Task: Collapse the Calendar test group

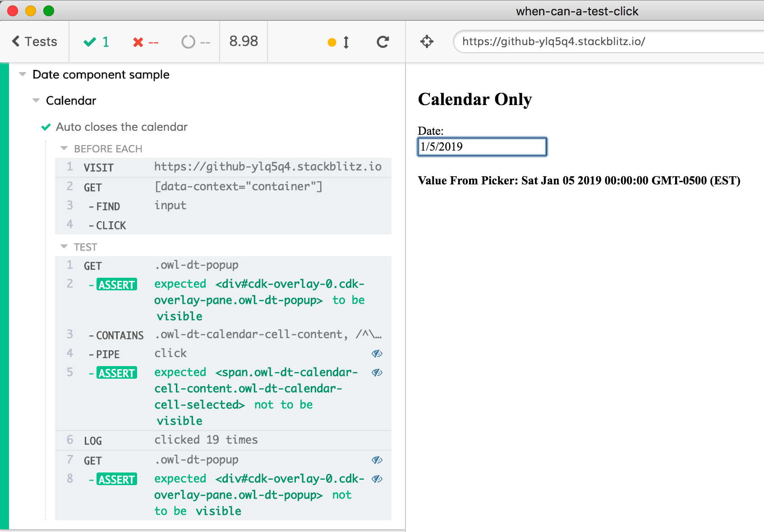Action: click(x=36, y=101)
